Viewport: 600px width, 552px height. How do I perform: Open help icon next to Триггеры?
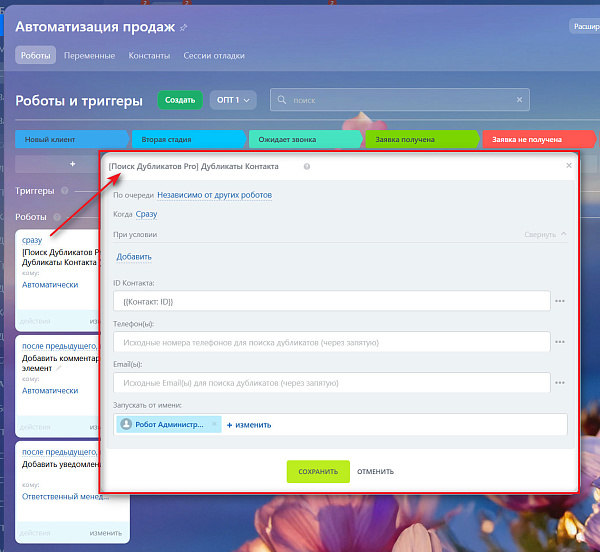click(65, 191)
